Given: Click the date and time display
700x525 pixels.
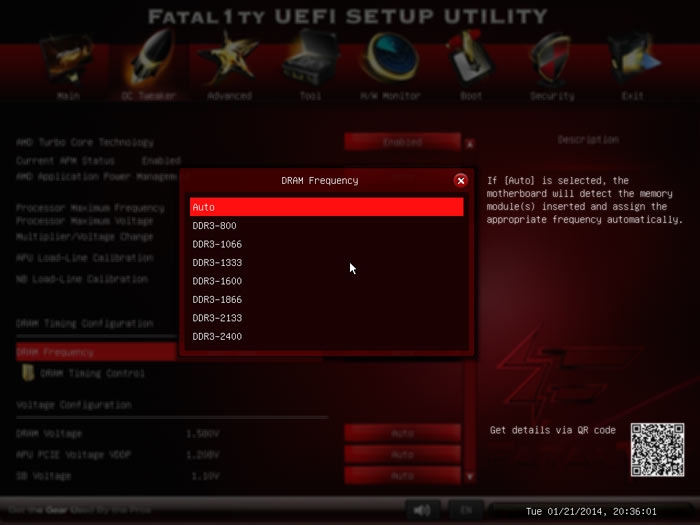Looking at the screenshot, I should coord(591,511).
